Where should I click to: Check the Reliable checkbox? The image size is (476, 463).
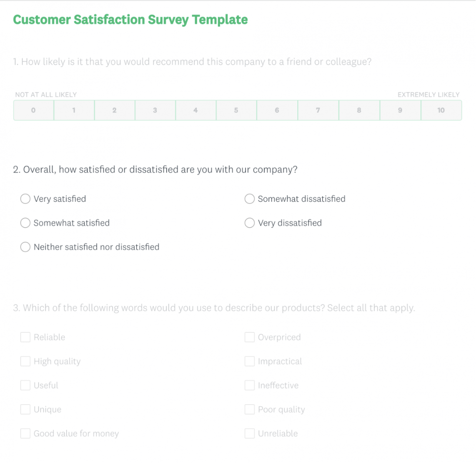(25, 337)
